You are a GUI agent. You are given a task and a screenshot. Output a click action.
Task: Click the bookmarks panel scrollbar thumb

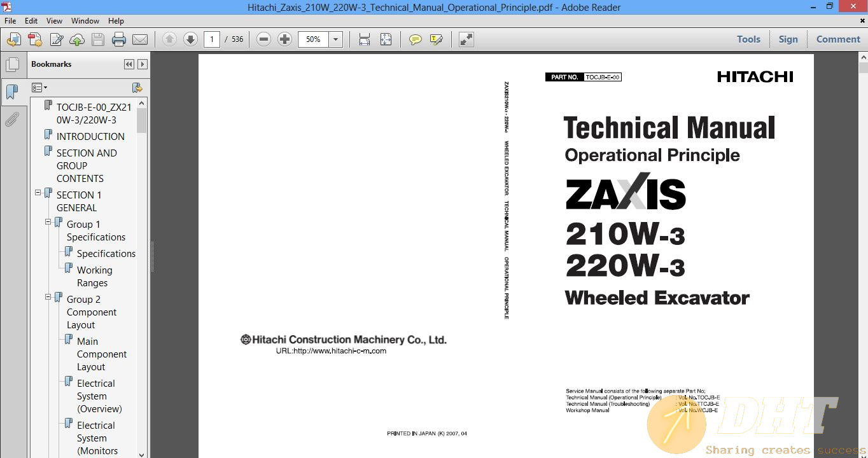click(x=142, y=120)
